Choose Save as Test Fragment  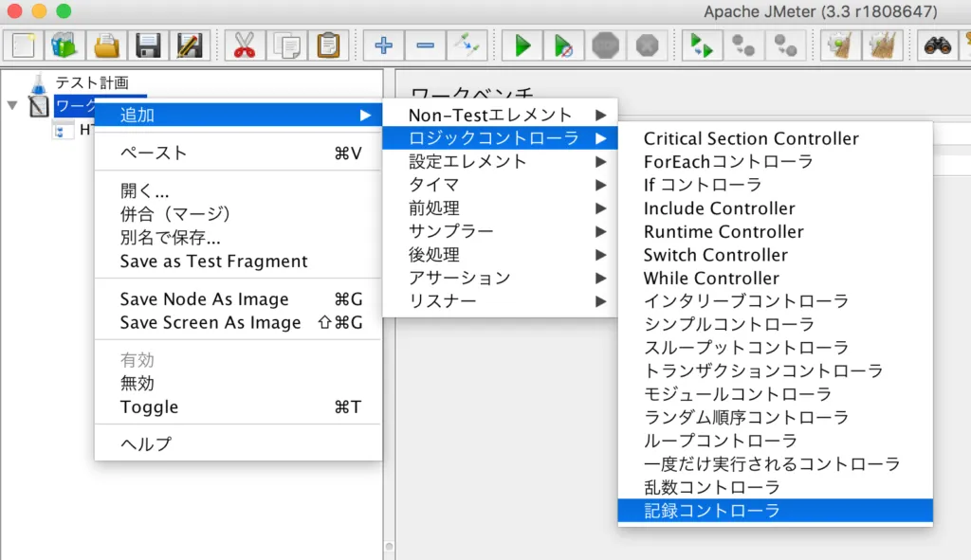[238, 262]
